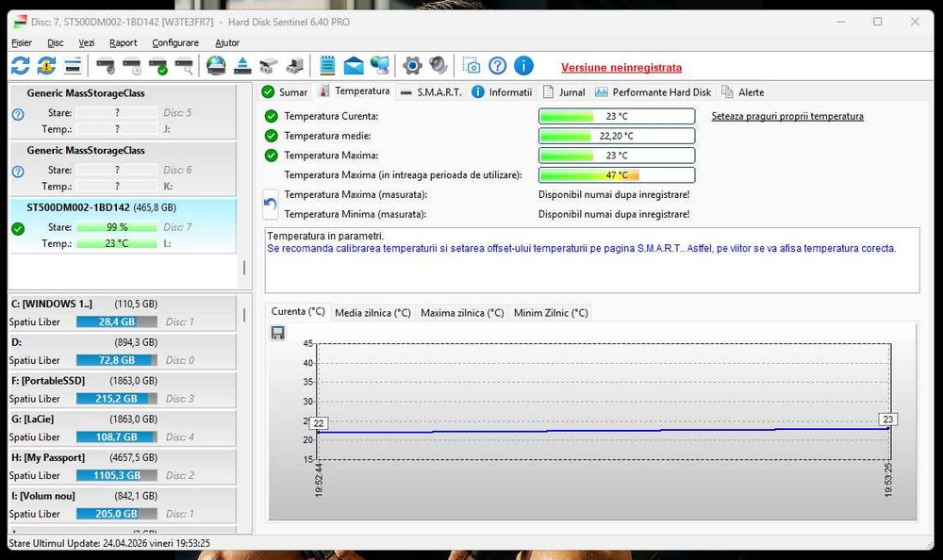Click the Versiune neinregistrata link

point(621,67)
